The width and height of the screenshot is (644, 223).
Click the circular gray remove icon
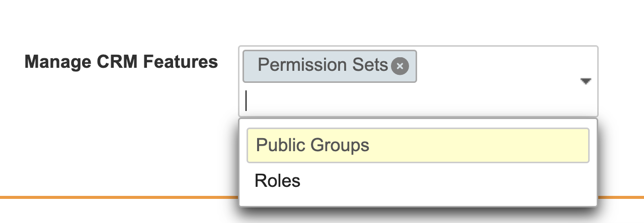point(399,66)
